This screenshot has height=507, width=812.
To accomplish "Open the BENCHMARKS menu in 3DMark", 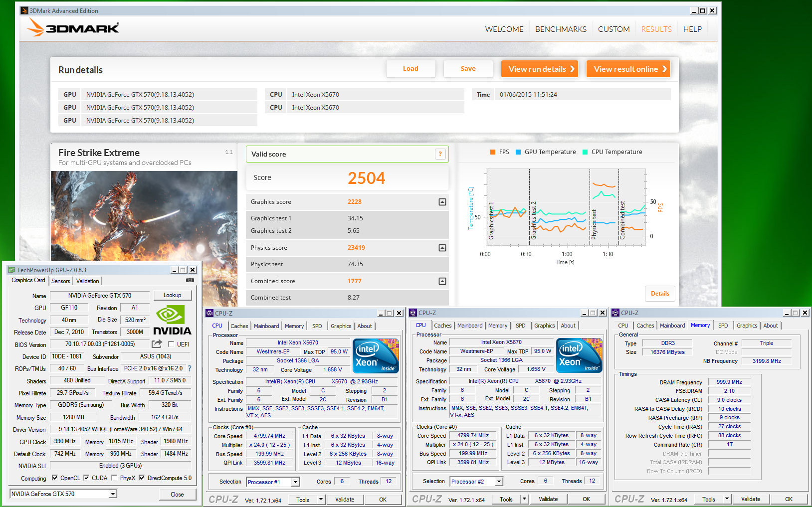I will [561, 29].
